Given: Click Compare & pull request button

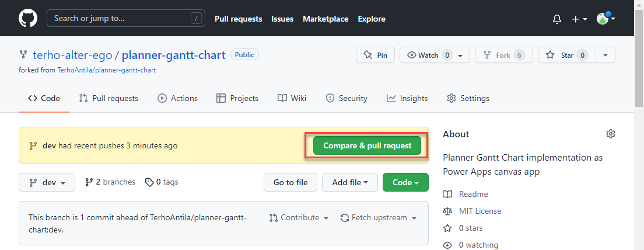Looking at the screenshot, I should (367, 145).
